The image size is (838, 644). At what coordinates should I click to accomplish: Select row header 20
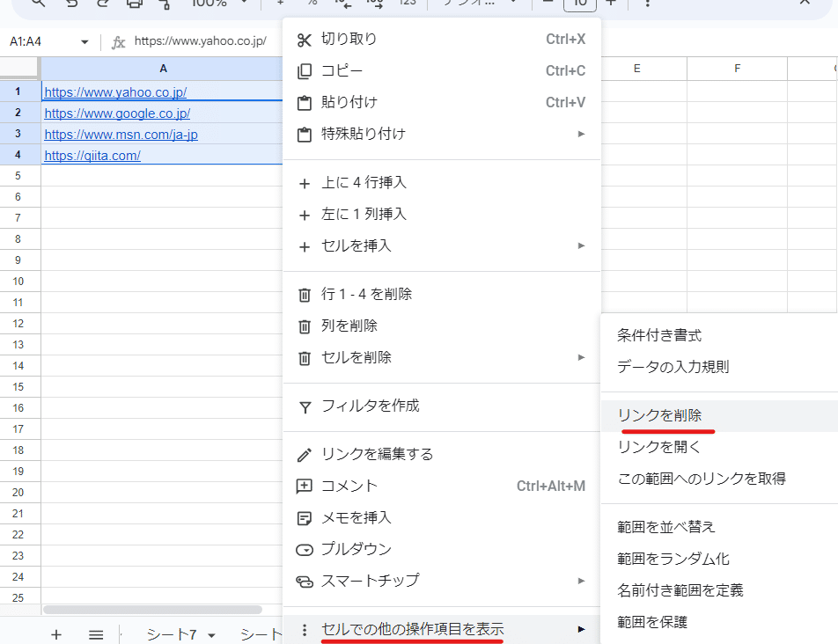click(x=18, y=493)
